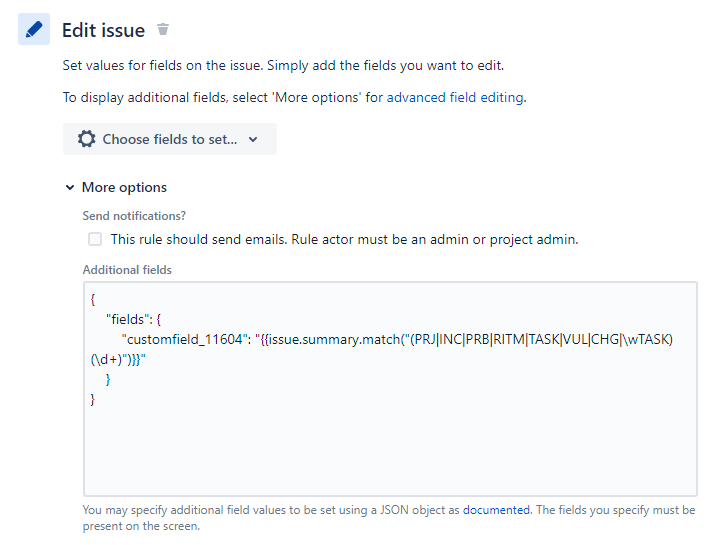The height and width of the screenshot is (545, 726).
Task: Click the blue pencil Edit issue icon
Action: (x=34, y=30)
